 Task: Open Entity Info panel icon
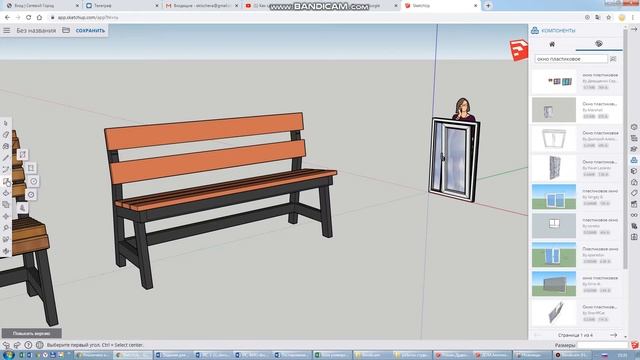pyautogui.click(x=634, y=127)
